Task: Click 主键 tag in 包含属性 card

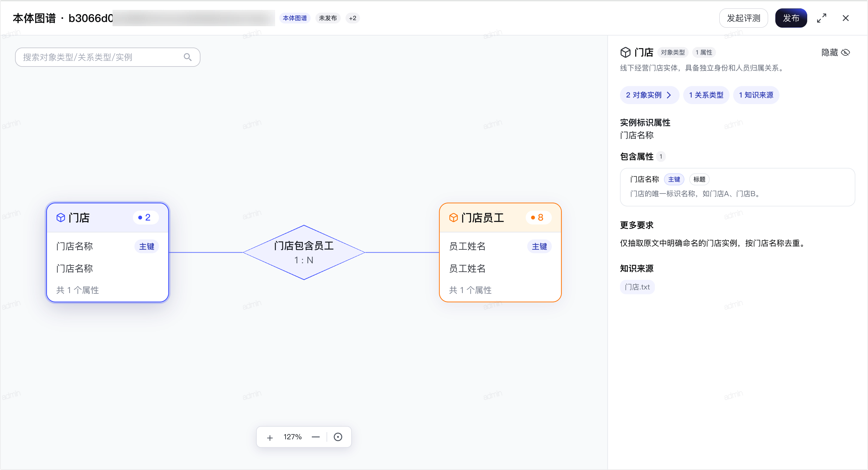Action: [674, 179]
